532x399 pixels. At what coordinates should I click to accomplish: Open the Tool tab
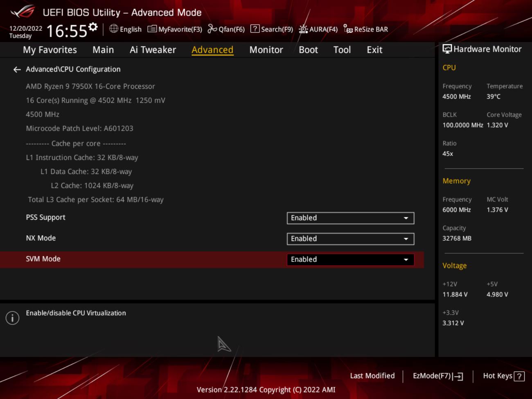tap(342, 50)
